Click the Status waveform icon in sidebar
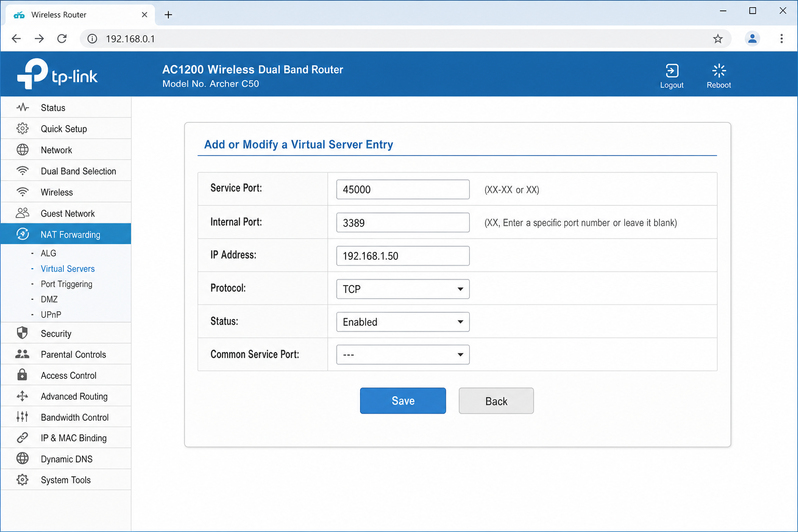This screenshot has width=798, height=532. point(22,108)
